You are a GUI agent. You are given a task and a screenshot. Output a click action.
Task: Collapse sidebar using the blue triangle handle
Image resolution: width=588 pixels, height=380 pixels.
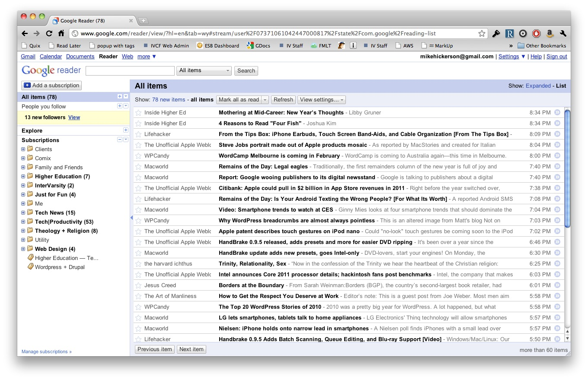tap(131, 218)
